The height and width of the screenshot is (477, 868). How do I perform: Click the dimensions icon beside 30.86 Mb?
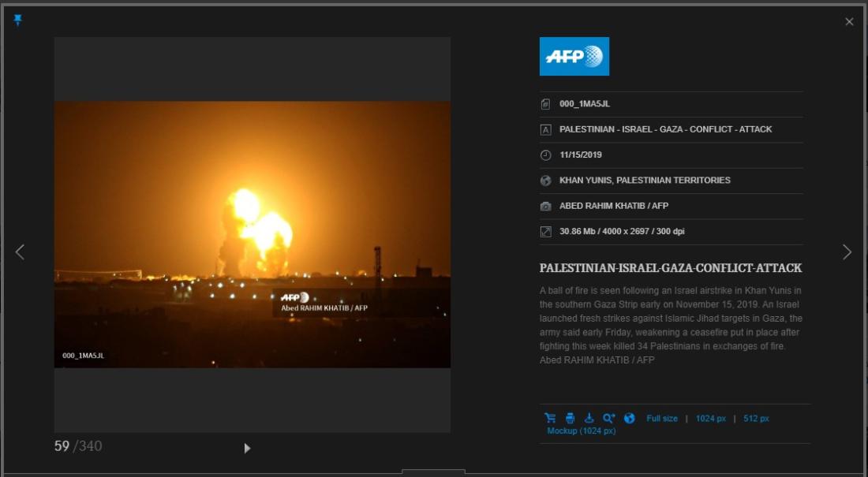[545, 231]
